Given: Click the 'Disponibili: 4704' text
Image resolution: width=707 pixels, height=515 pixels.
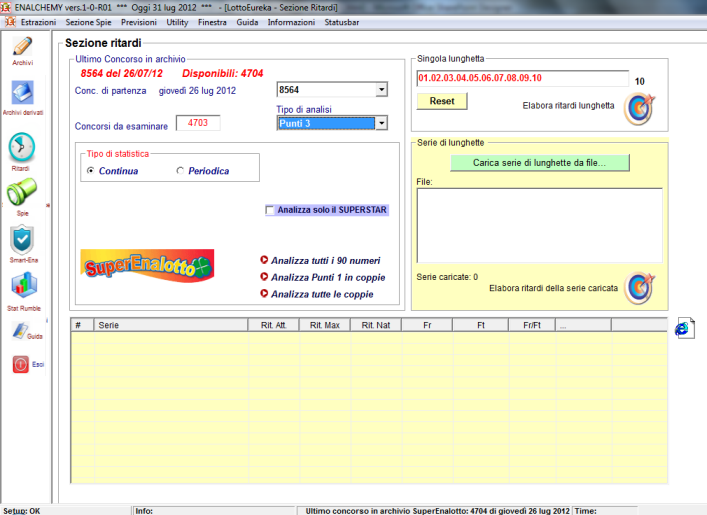Looking at the screenshot, I should point(222,74).
